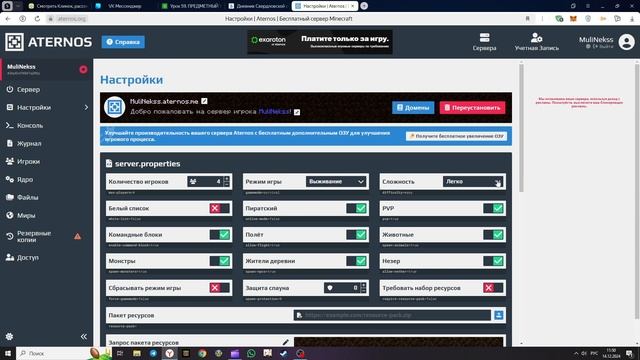The image size is (640, 360).
Task: Toggle Белый список switch
Action: point(220,208)
